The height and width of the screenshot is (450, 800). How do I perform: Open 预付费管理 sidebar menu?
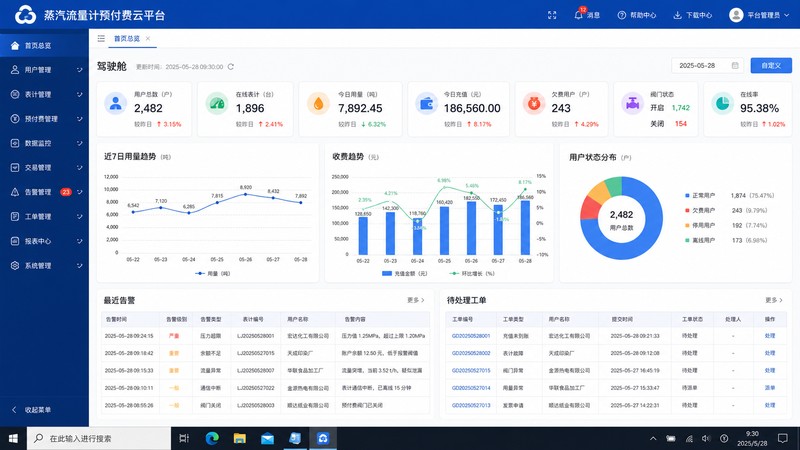[x=44, y=119]
